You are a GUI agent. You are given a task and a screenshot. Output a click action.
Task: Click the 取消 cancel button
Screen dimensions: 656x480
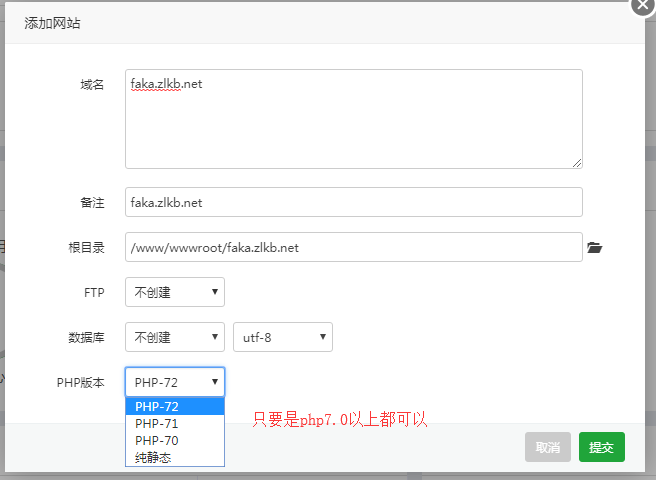548,447
